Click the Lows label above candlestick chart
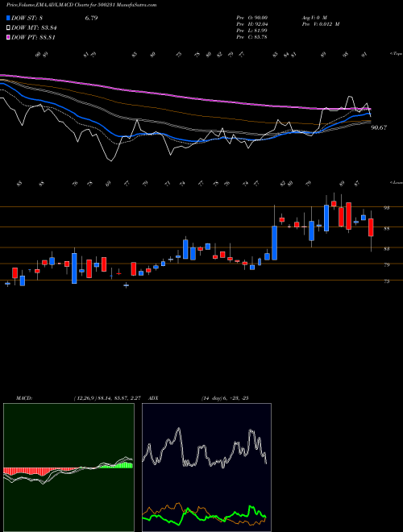Viewport: 403px width, 532px height. pyautogui.click(x=396, y=182)
